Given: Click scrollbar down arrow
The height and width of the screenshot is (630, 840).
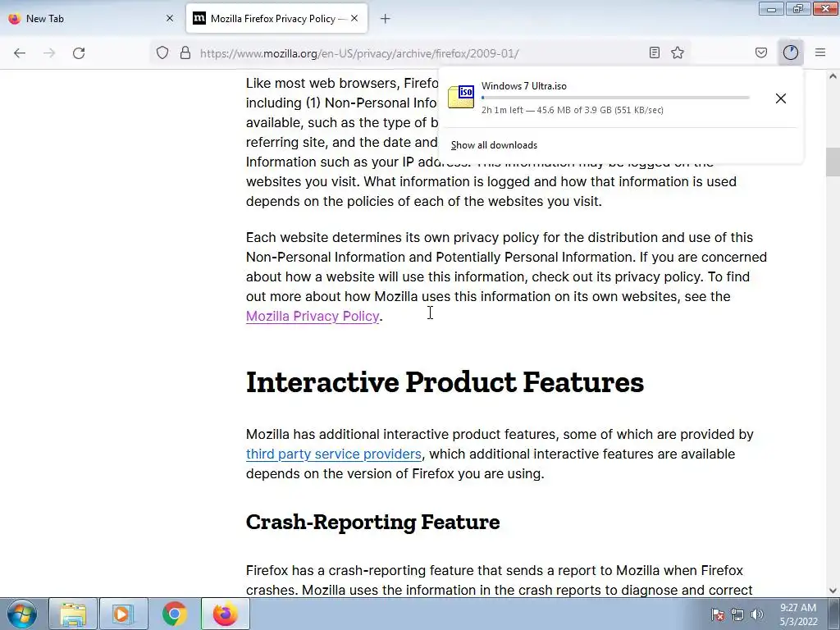Looking at the screenshot, I should [833, 591].
